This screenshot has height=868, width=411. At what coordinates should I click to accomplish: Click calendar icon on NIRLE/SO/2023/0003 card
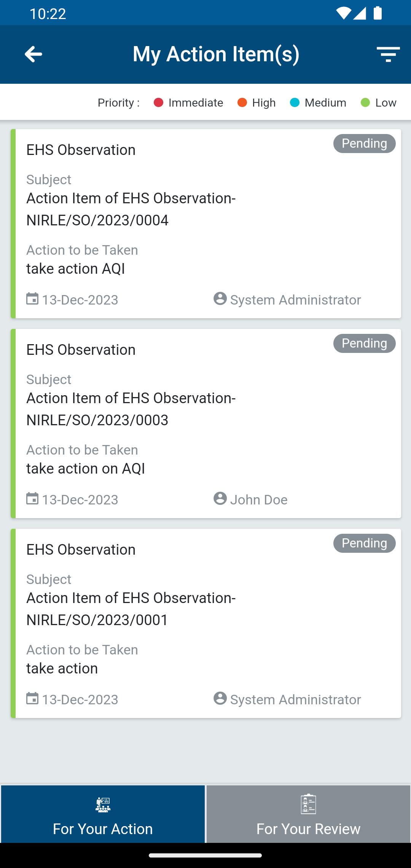coord(32,499)
